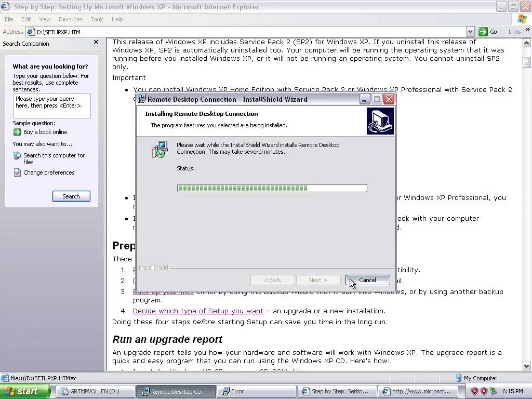Click the InstallShield computer logo image

click(380, 121)
